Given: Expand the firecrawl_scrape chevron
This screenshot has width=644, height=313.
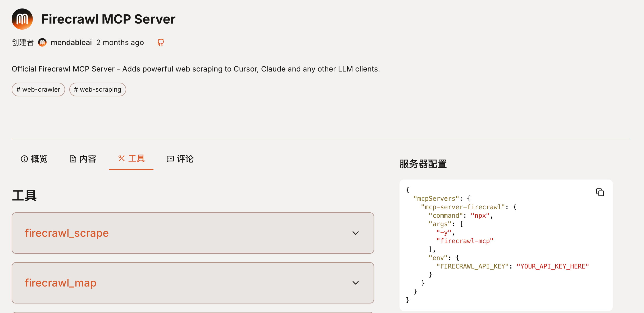Looking at the screenshot, I should coord(356,233).
